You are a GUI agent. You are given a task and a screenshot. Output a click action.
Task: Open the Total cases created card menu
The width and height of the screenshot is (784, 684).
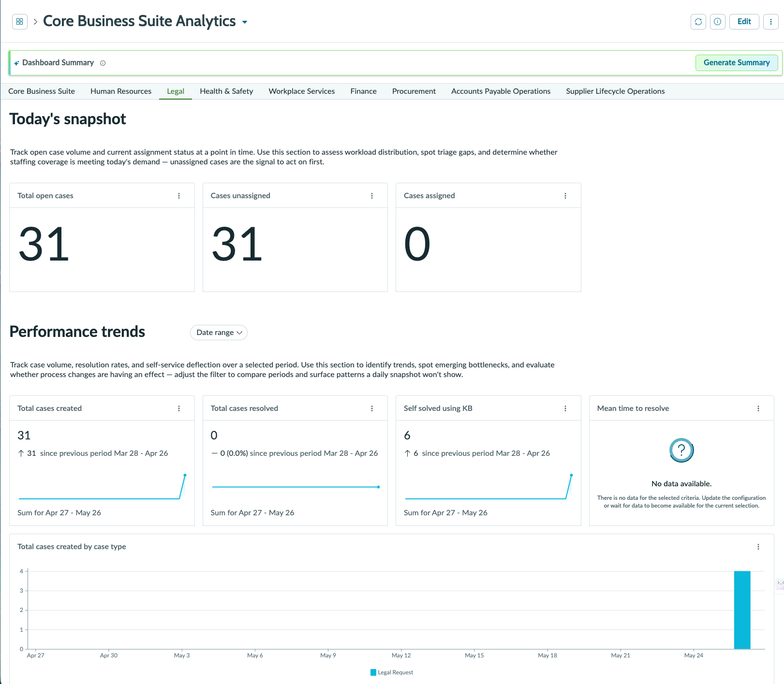(x=179, y=408)
